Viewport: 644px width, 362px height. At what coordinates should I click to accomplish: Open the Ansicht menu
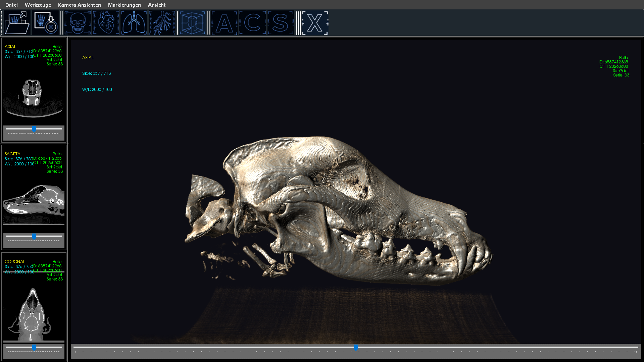[157, 5]
